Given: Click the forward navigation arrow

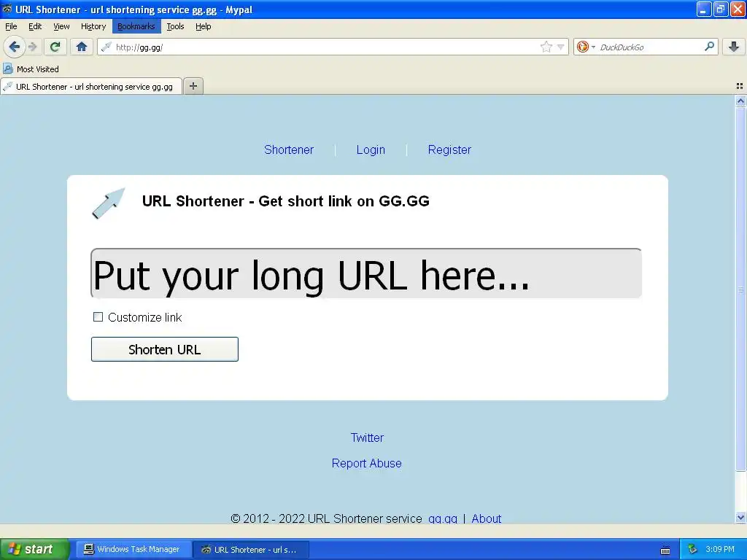Looking at the screenshot, I should click(32, 47).
